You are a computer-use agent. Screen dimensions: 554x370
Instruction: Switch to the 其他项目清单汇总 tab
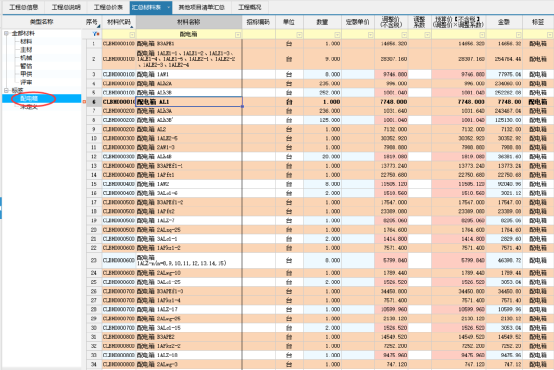tap(201, 7)
